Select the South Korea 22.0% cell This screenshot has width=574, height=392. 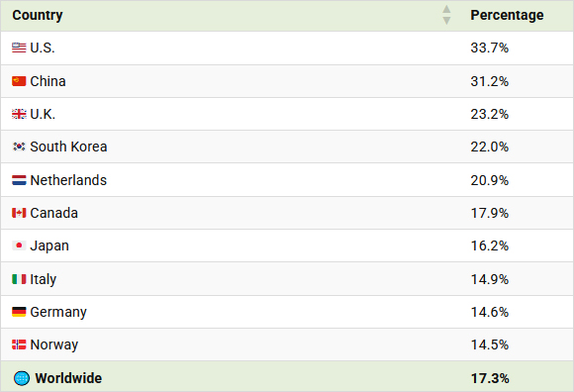coord(490,147)
